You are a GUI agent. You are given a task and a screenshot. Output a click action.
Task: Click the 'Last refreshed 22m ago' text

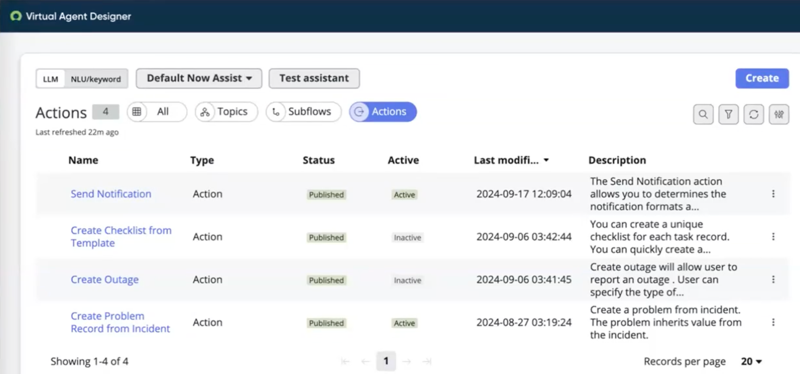click(77, 132)
